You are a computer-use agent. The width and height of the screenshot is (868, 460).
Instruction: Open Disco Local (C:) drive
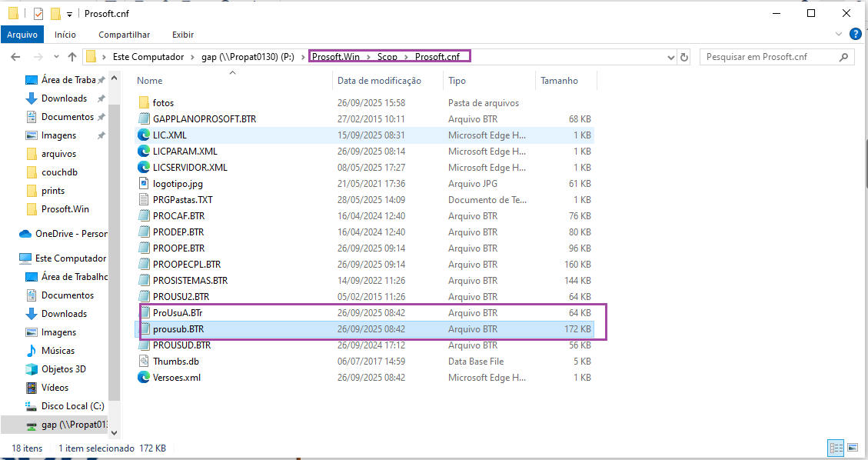pos(65,406)
